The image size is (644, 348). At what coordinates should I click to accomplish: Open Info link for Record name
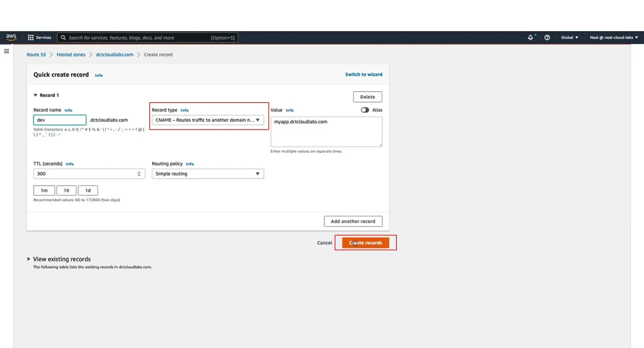tap(68, 110)
